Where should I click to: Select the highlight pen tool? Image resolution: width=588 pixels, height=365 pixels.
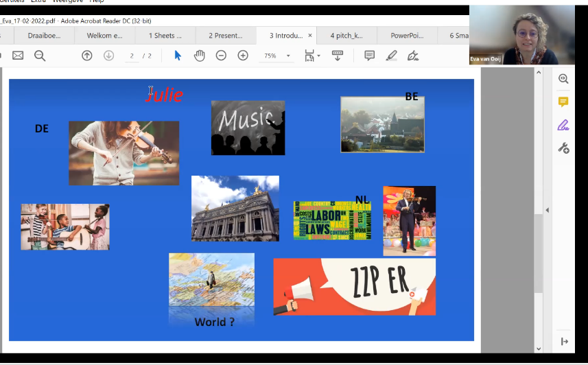391,56
